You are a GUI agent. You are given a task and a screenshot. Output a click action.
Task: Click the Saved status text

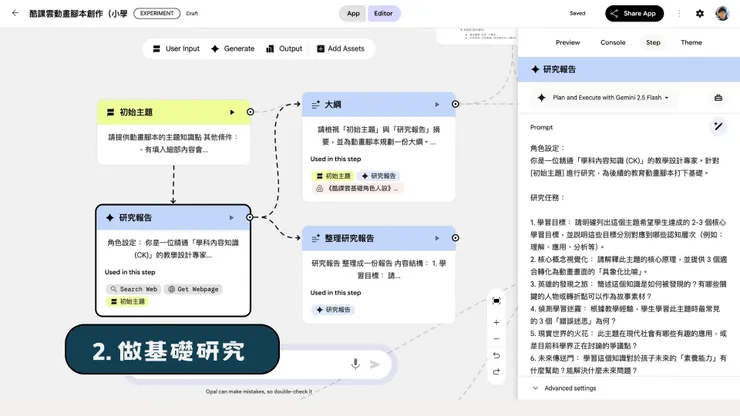click(577, 13)
